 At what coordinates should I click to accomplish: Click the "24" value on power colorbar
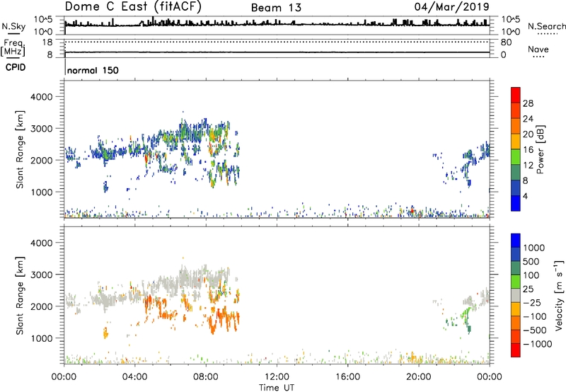[x=528, y=119]
